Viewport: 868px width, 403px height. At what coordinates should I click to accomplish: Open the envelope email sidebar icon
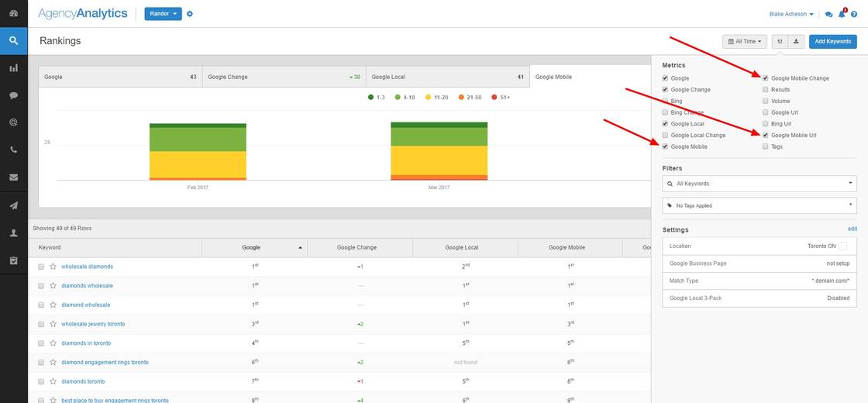click(13, 177)
